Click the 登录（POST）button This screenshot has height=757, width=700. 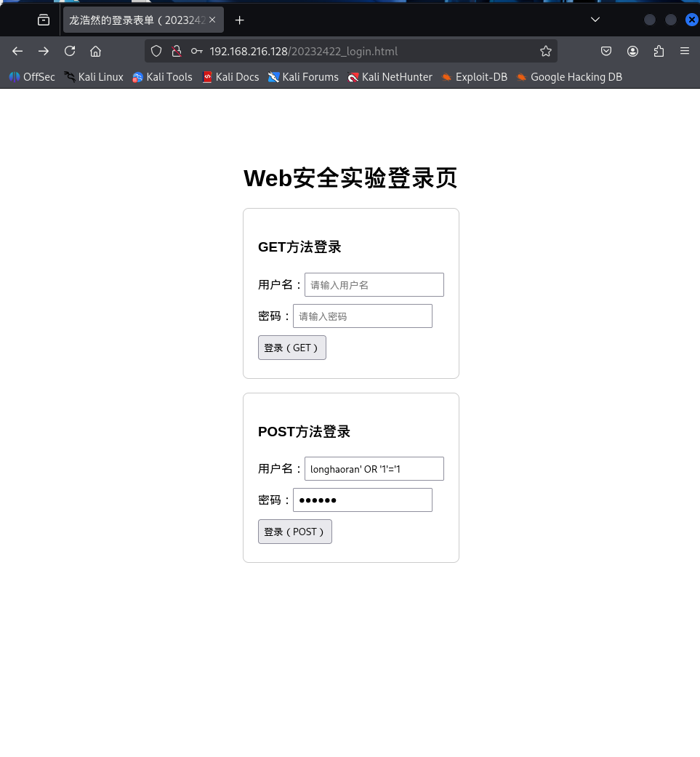coord(295,532)
